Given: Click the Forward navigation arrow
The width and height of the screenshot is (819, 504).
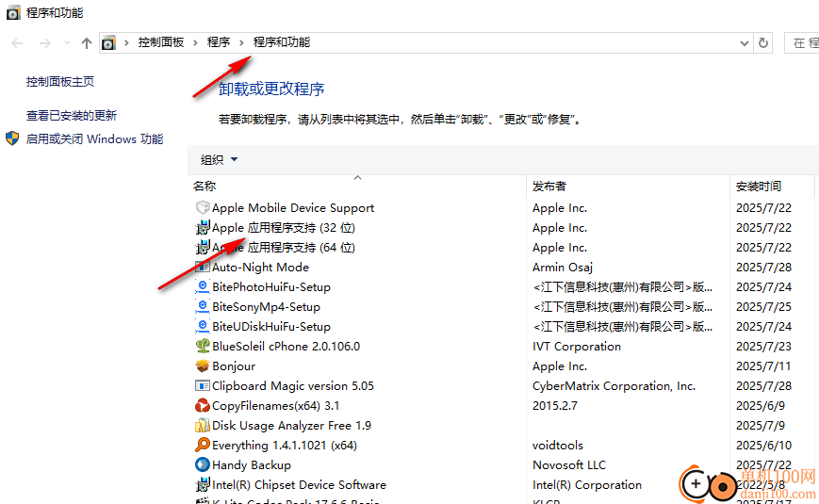Looking at the screenshot, I should click(45, 43).
